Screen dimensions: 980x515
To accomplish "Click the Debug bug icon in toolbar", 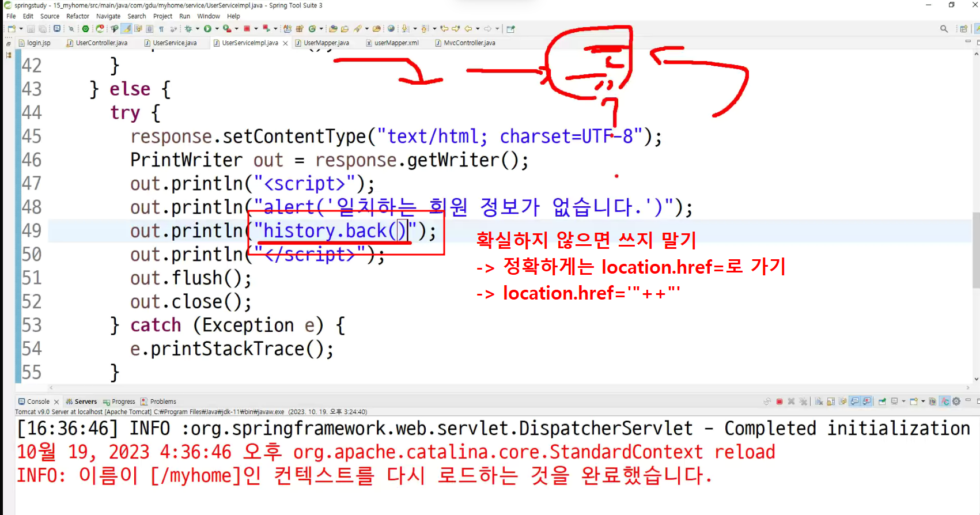I will pyautogui.click(x=188, y=29).
